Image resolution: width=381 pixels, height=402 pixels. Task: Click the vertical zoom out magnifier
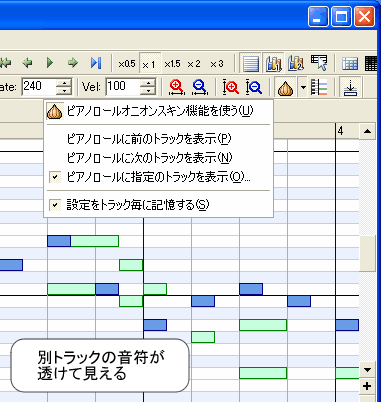pos(254,88)
